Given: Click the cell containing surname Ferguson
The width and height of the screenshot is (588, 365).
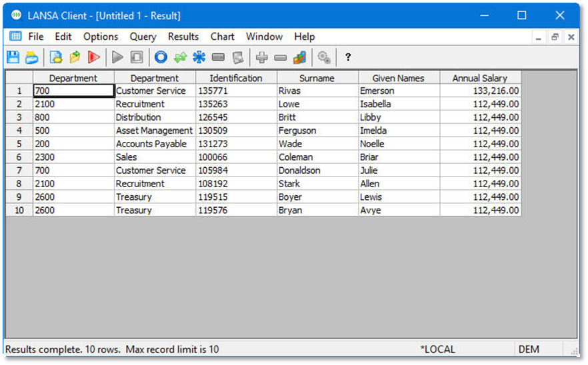Looking at the screenshot, I should tap(317, 131).
